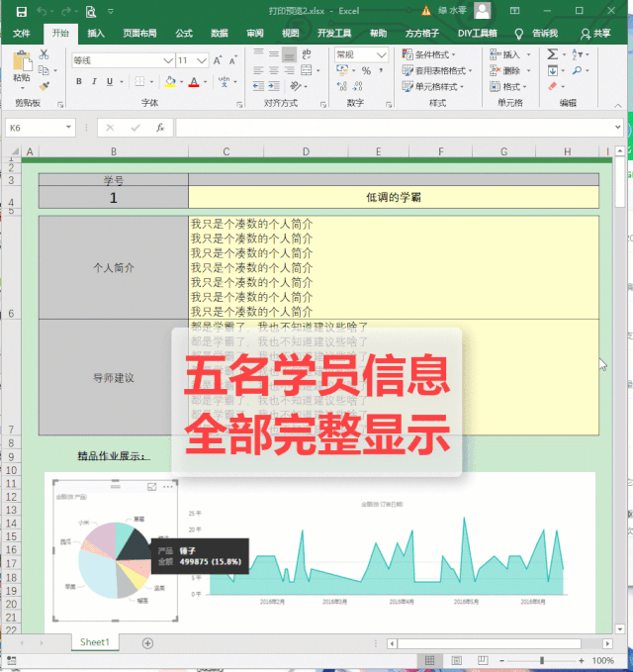Collapse the ribbon with the chevron
This screenshot has width=633, height=672.
[x=617, y=105]
